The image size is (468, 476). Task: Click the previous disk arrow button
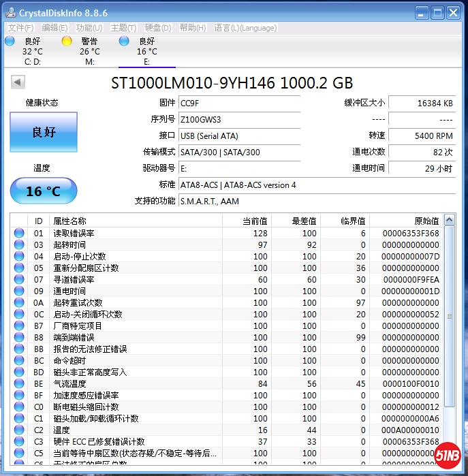pyautogui.click(x=18, y=82)
